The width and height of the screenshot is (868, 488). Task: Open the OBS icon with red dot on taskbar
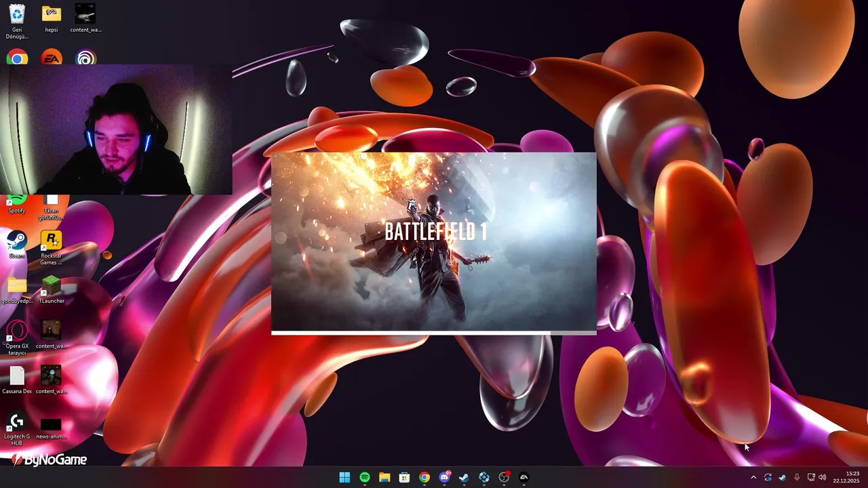(x=504, y=477)
